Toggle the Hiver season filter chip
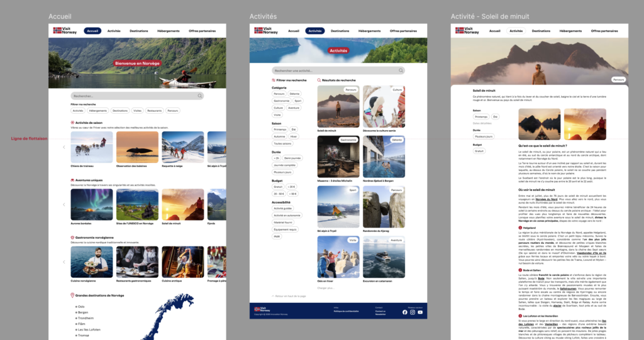 294,136
